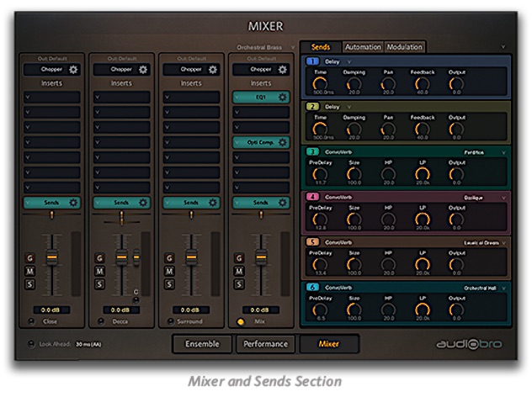
Task: Select the Mixer page tab
Action: pyautogui.click(x=329, y=344)
